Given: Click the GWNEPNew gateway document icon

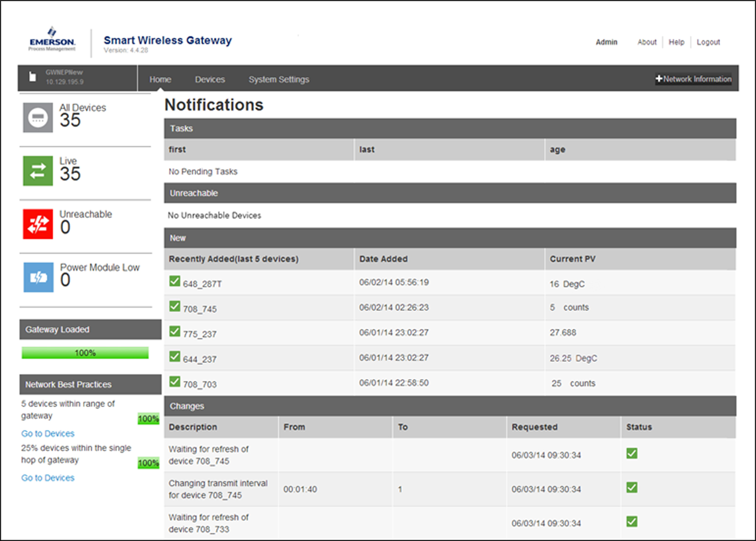Looking at the screenshot, I should 32,77.
